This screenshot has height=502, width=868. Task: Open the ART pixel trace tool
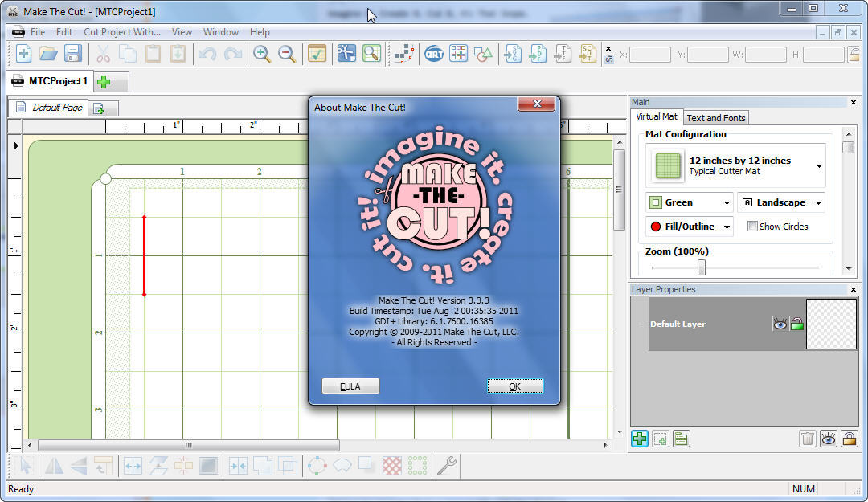(434, 54)
